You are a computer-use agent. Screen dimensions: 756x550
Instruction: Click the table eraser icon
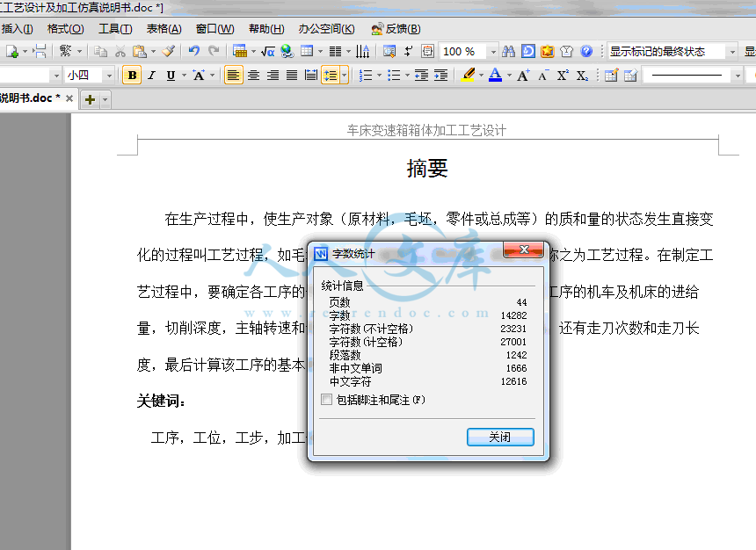(x=630, y=76)
